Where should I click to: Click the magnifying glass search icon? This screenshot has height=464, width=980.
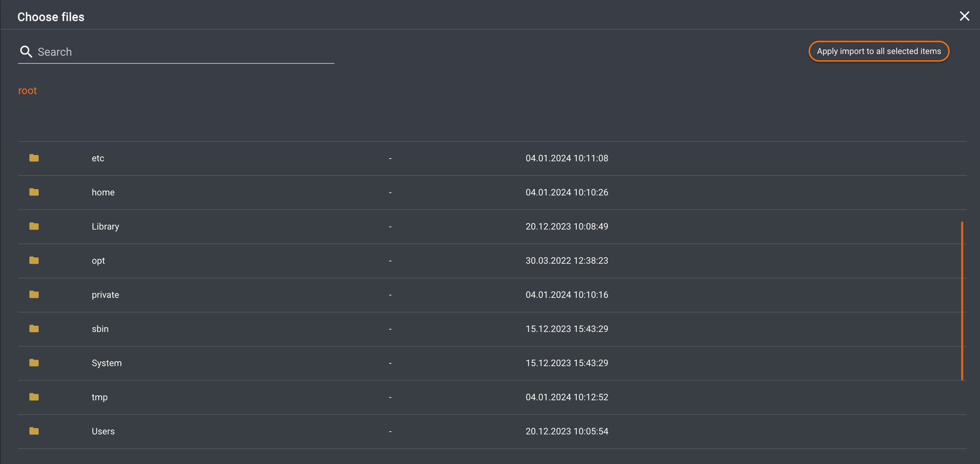[26, 52]
